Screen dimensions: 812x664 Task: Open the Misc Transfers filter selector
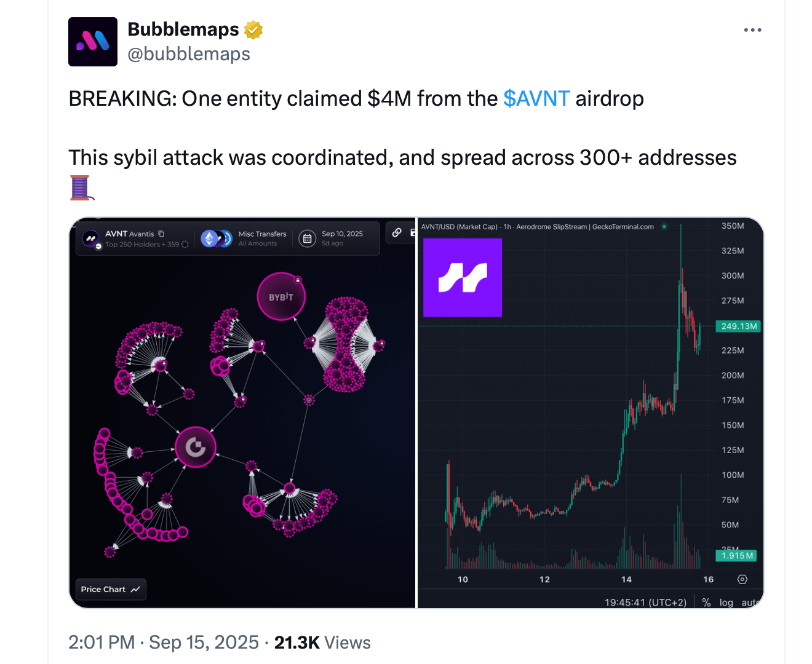pos(261,234)
